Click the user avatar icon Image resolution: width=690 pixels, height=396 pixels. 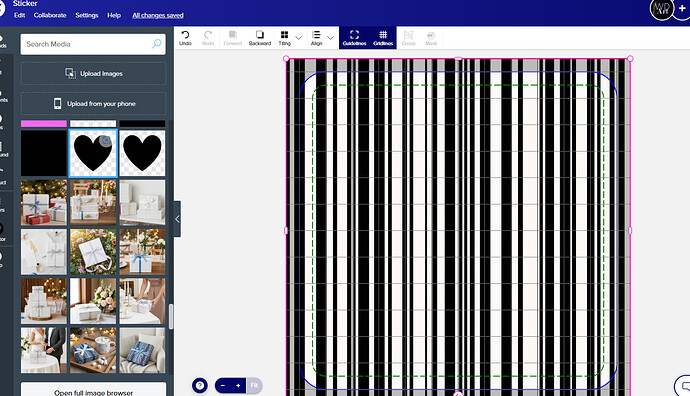point(661,9)
